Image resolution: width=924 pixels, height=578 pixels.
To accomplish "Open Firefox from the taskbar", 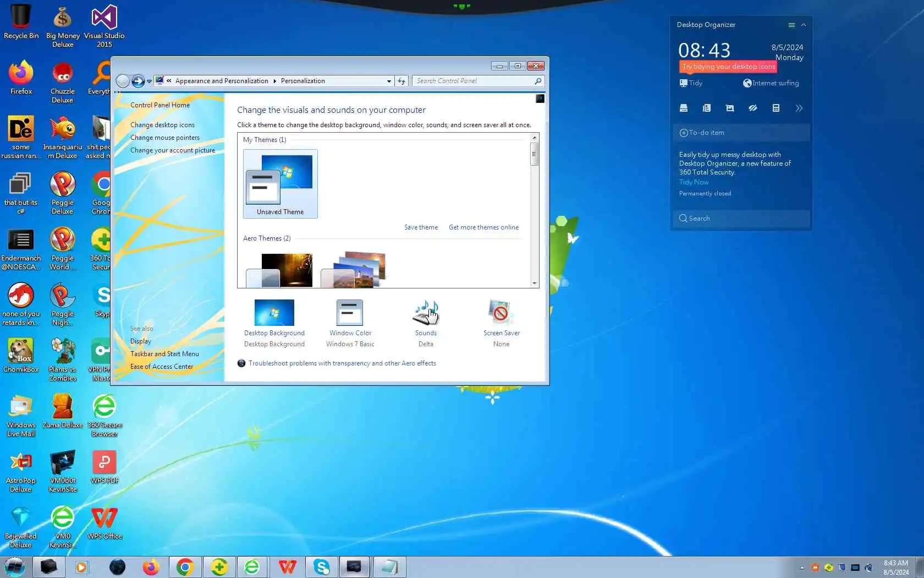I will 151,567.
